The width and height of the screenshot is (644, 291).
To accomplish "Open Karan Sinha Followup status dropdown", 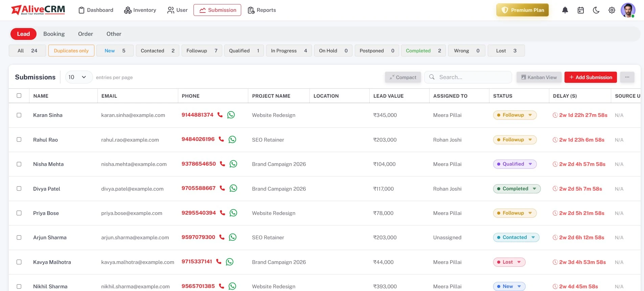I will pos(515,115).
